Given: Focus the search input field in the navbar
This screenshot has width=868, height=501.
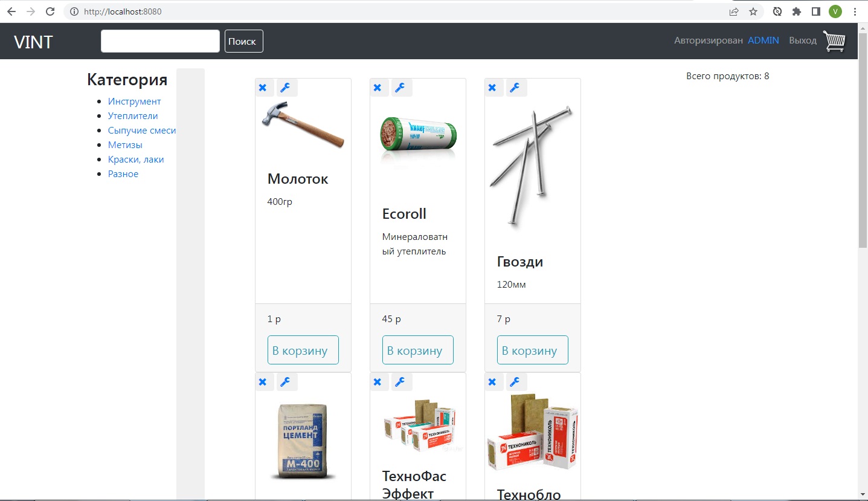Looking at the screenshot, I should coord(160,41).
